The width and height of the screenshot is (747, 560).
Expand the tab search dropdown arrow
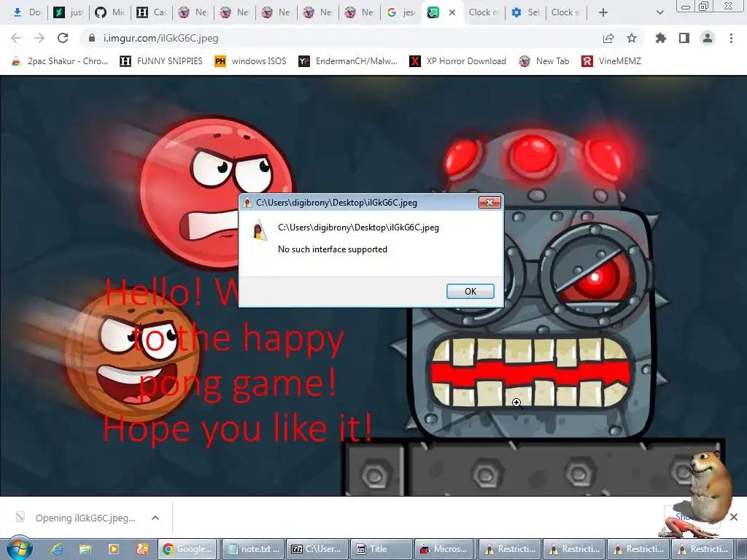point(659,12)
